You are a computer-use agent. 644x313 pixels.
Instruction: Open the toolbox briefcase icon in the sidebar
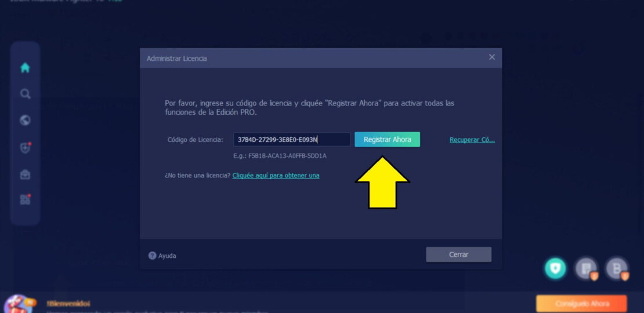(26, 174)
